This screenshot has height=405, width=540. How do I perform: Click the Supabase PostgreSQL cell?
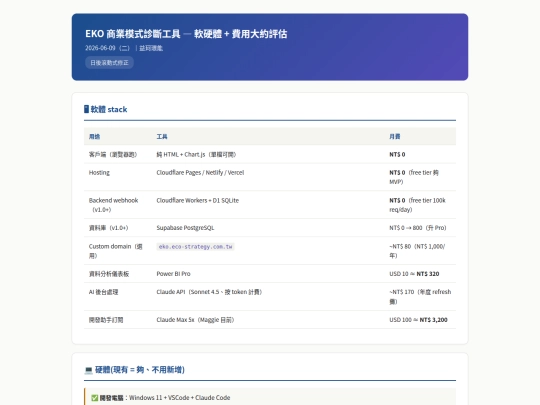click(185, 228)
